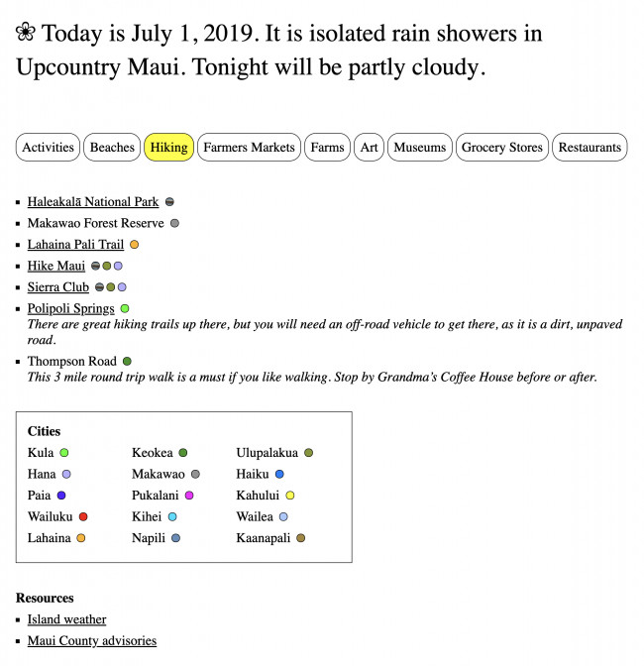Open the Haleakalā National Park link
644x666 pixels.
(93, 202)
